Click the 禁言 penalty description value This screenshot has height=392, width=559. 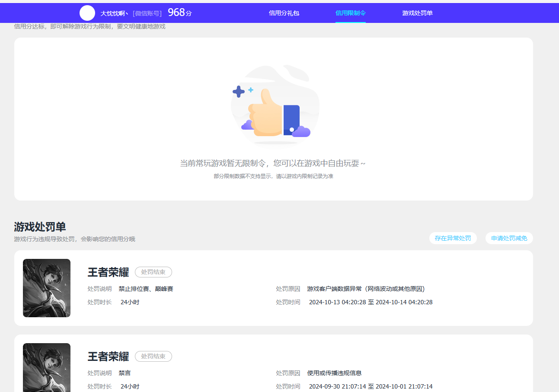click(125, 373)
